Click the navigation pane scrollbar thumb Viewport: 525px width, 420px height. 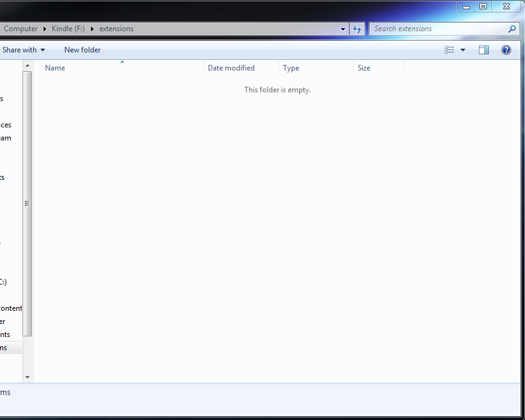tap(27, 203)
